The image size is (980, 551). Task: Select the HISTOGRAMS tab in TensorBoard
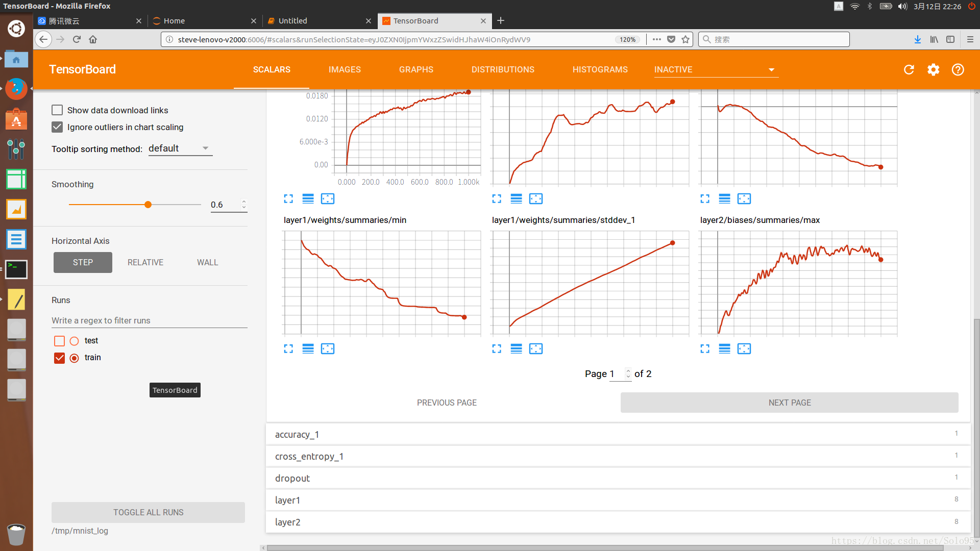[x=600, y=69]
